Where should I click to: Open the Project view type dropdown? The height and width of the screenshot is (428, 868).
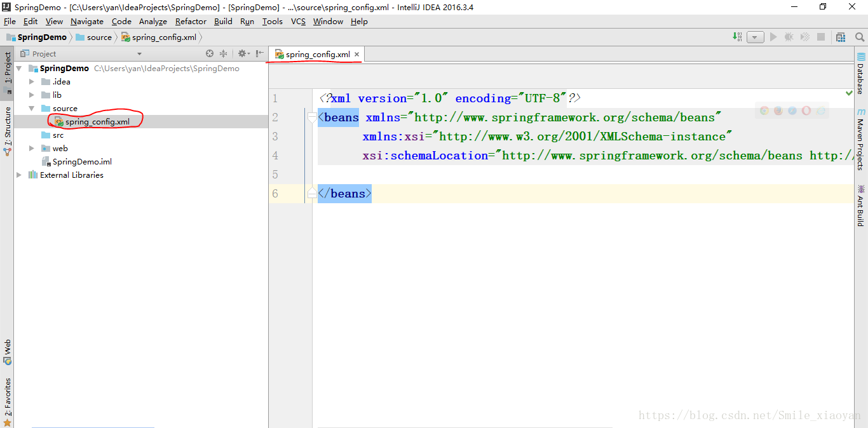coord(139,54)
